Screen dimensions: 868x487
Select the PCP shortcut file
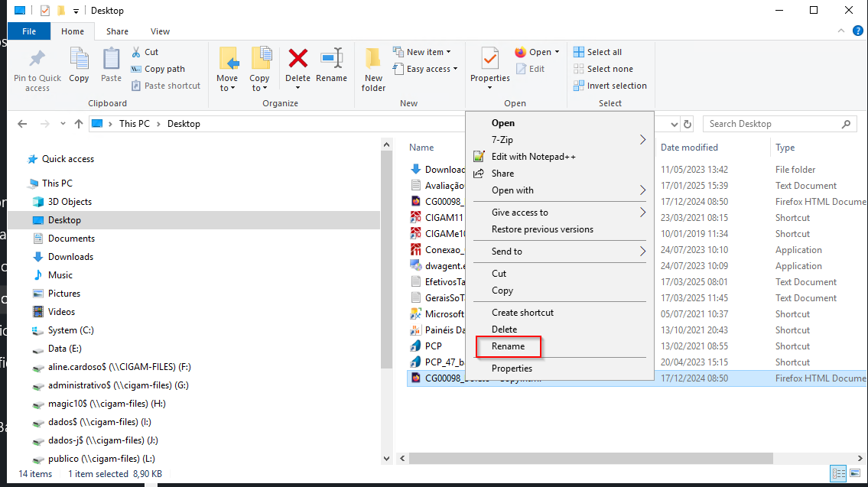tap(434, 346)
